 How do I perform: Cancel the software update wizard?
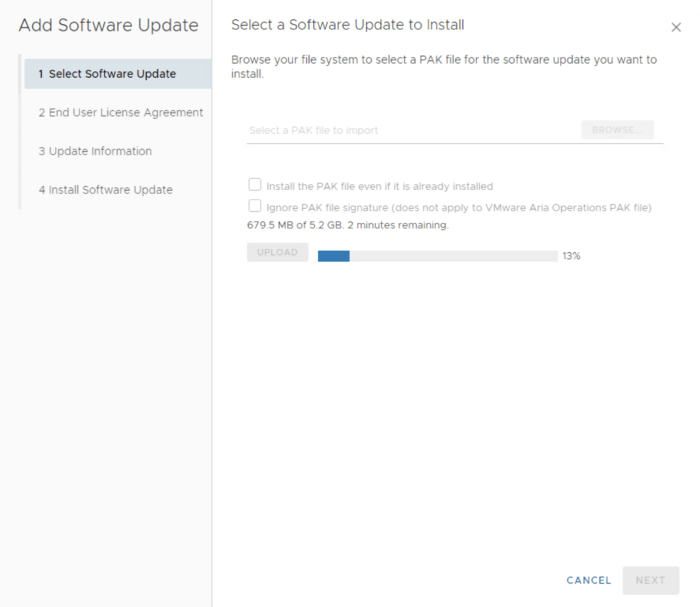[589, 580]
